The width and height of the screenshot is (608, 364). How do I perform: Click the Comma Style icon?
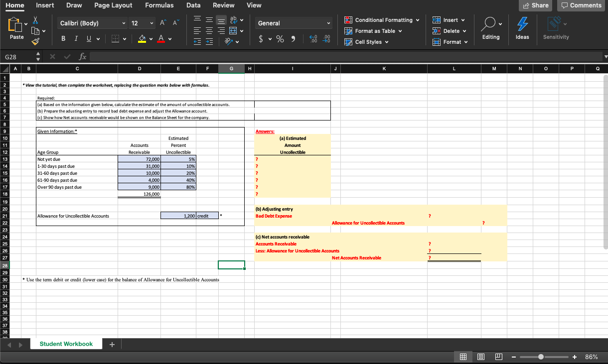[x=294, y=39]
